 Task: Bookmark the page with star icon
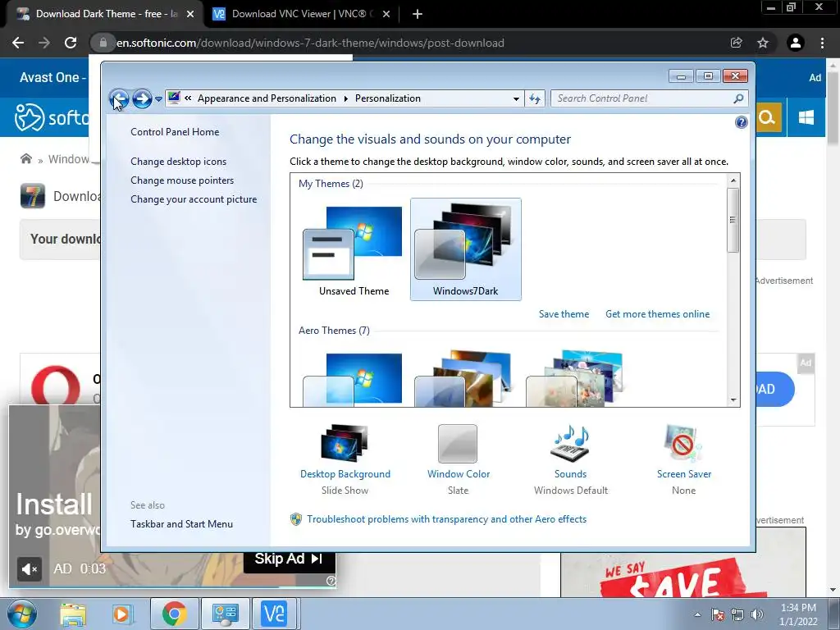pyautogui.click(x=763, y=43)
